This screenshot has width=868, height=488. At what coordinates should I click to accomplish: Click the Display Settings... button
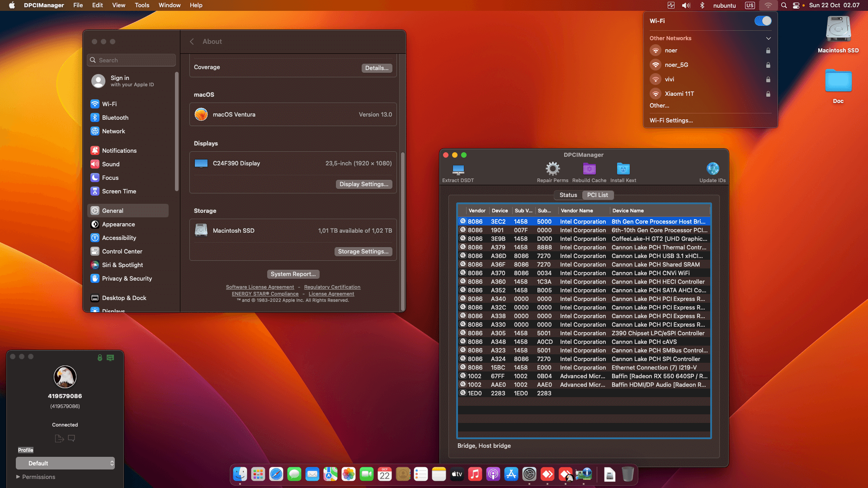[364, 184]
